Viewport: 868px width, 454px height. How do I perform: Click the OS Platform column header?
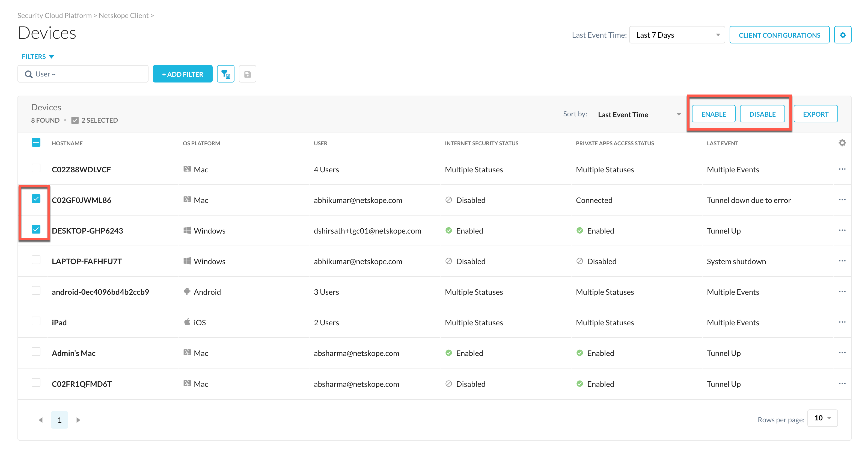(x=201, y=143)
